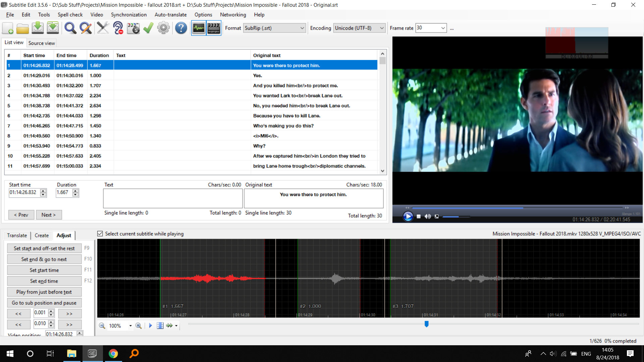Play the video in the player
The width and height of the screenshot is (644, 362).
(408, 217)
